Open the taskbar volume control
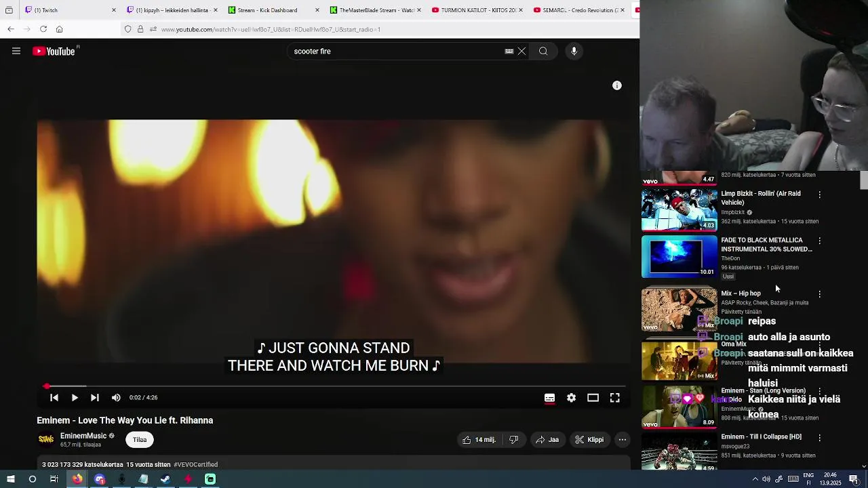This screenshot has width=868, height=488. 766,479
